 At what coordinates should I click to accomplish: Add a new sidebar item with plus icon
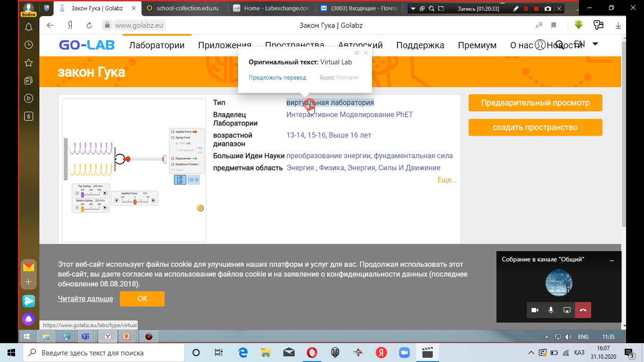(x=29, y=282)
